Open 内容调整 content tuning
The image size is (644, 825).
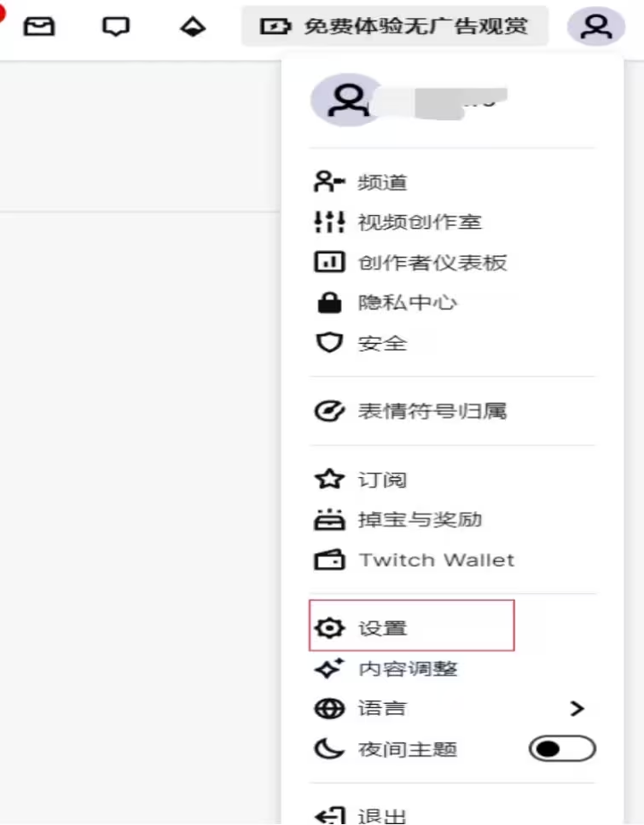click(x=452, y=669)
